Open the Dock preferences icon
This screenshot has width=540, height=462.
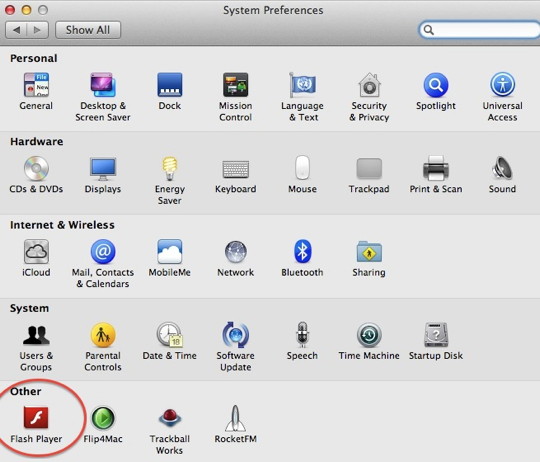coord(169,85)
